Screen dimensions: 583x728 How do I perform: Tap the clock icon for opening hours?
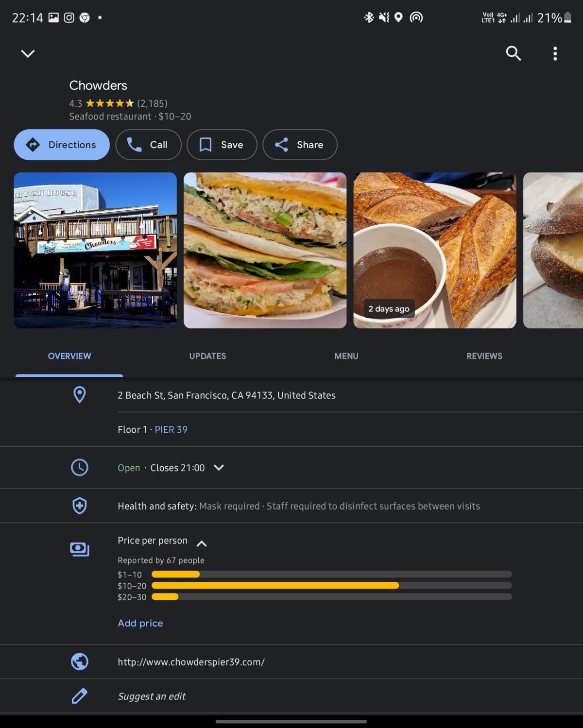click(80, 467)
